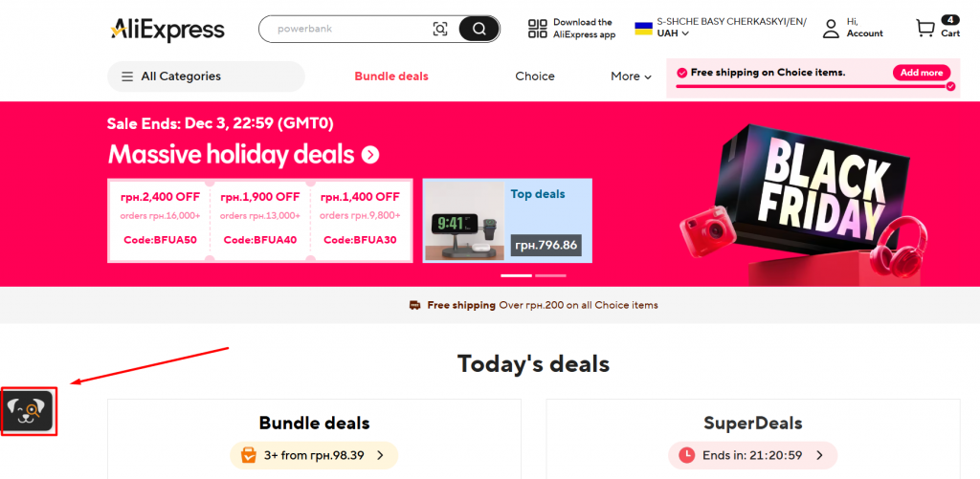The width and height of the screenshot is (980, 479).
Task: Click the QR code app download icon
Action: click(x=538, y=29)
